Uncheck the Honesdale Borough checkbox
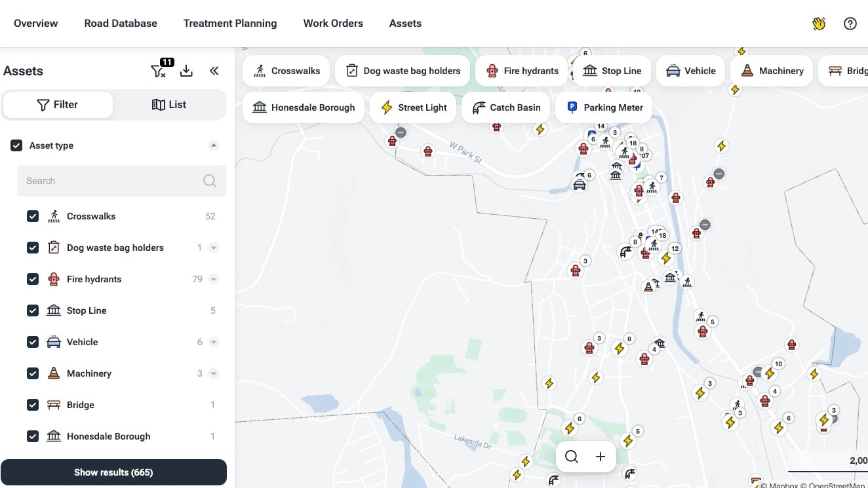Image resolution: width=868 pixels, height=488 pixels. click(33, 436)
